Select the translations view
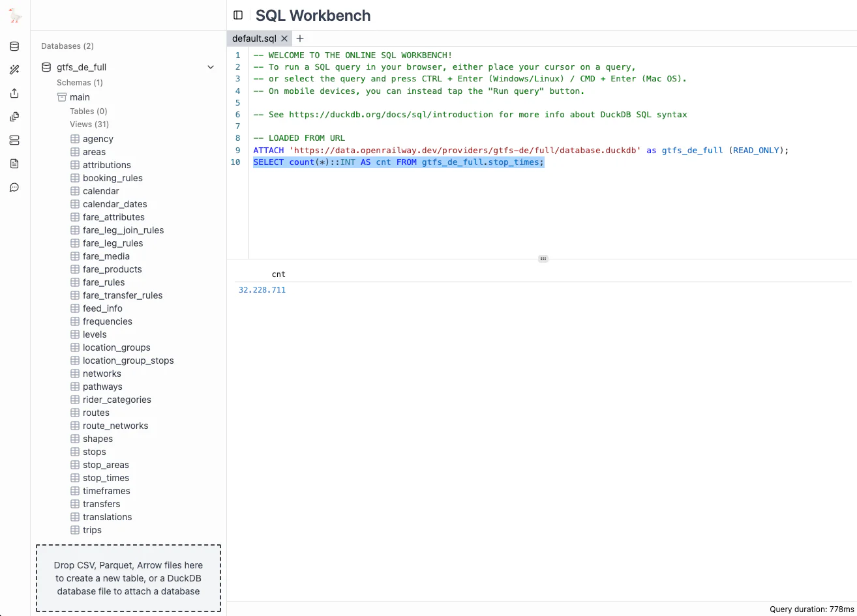The height and width of the screenshot is (616, 857). 108,517
